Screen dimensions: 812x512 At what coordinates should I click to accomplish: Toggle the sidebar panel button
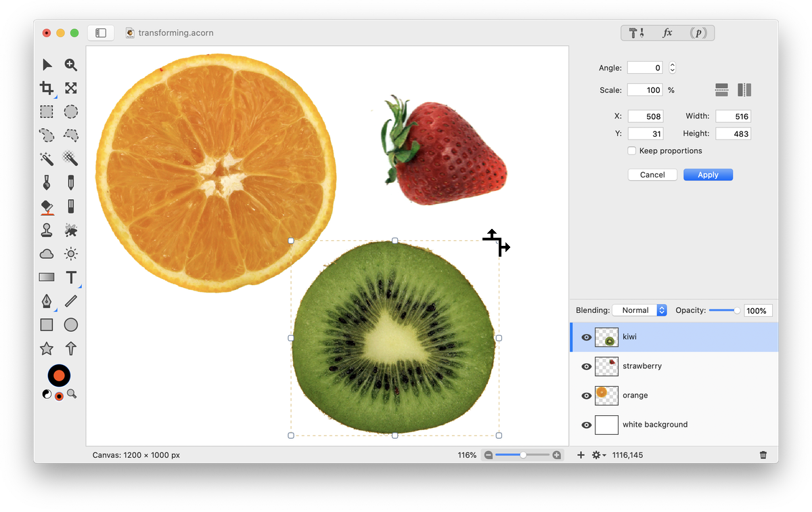point(101,33)
